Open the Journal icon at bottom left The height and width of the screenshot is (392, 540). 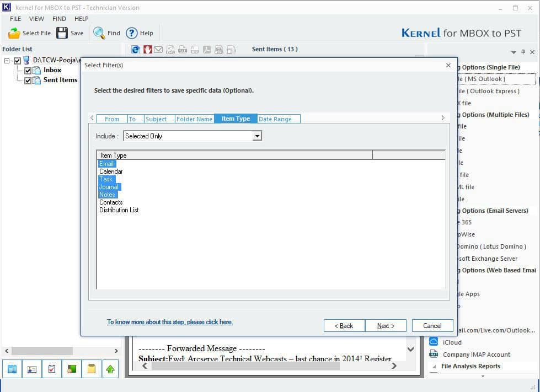(72, 369)
